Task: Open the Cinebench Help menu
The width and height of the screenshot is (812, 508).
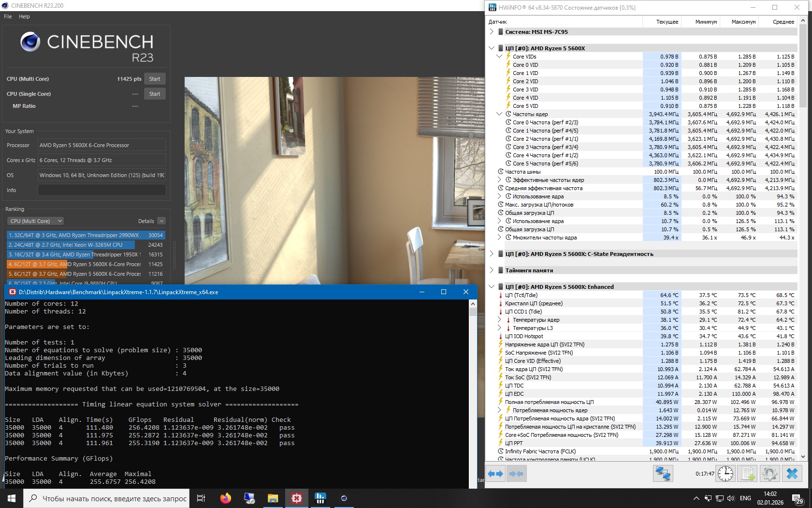Action: point(24,16)
